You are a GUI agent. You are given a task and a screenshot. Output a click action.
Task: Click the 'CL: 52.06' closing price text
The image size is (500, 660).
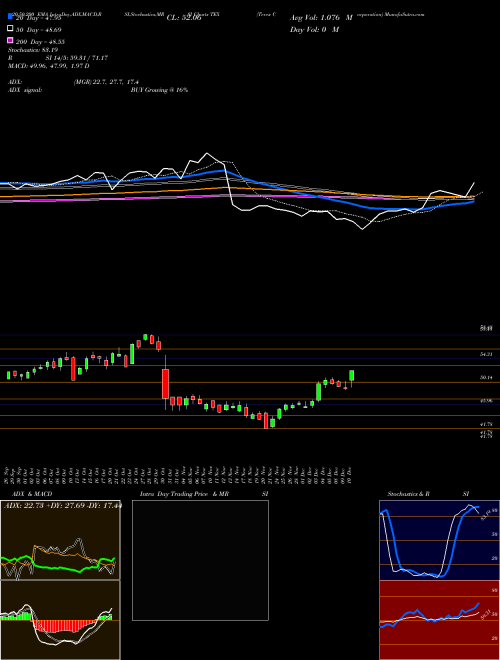tap(184, 18)
